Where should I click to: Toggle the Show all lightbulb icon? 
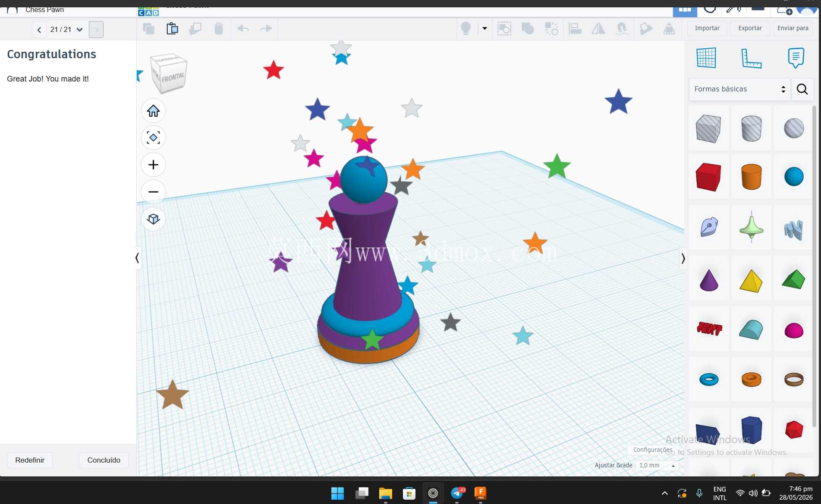pos(466,28)
